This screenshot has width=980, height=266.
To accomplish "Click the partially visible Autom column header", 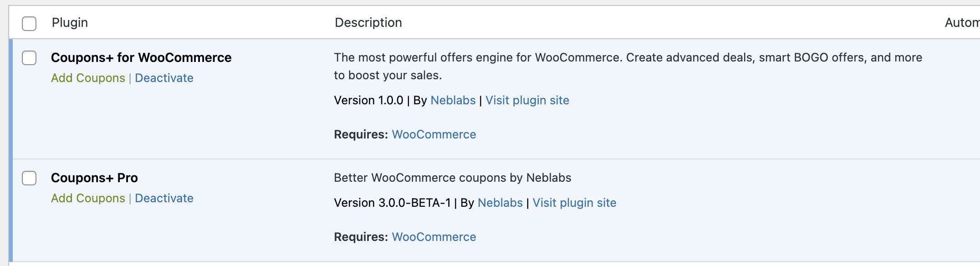I will click(x=961, y=22).
